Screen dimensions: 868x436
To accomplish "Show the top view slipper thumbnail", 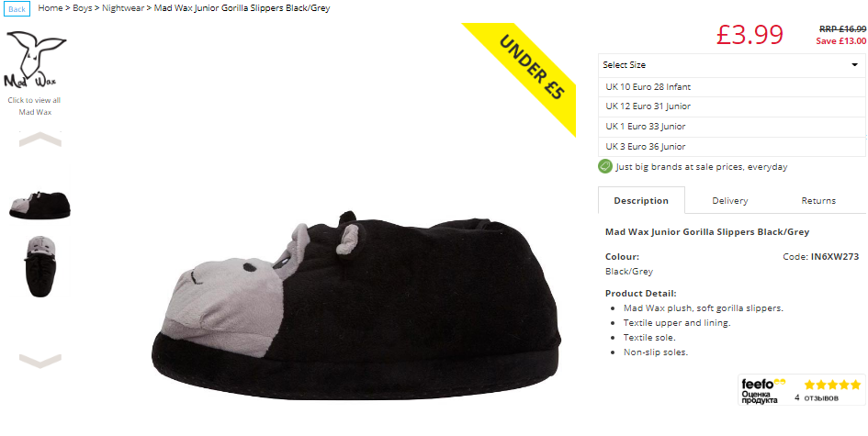I will (x=40, y=267).
